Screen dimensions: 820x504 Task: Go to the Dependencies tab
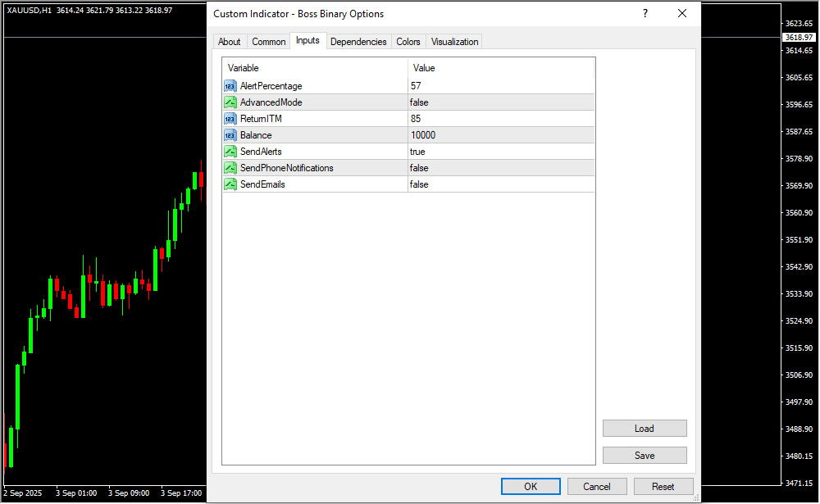click(x=358, y=42)
